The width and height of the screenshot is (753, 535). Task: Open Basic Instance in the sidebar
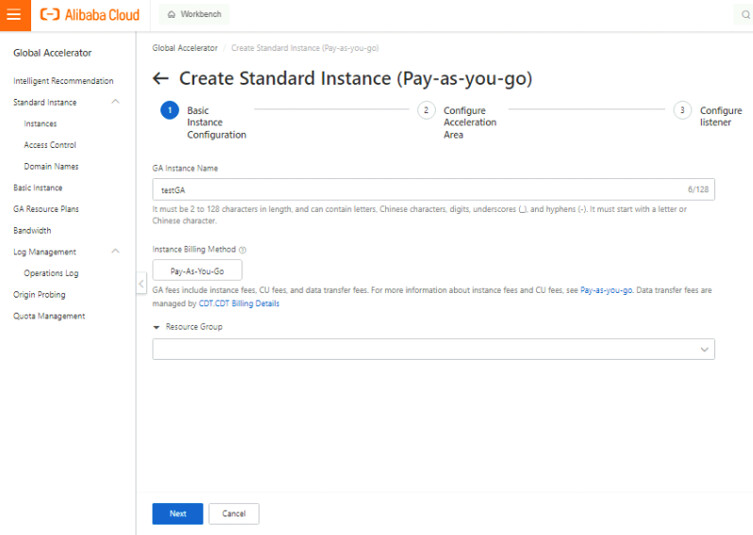coord(38,187)
